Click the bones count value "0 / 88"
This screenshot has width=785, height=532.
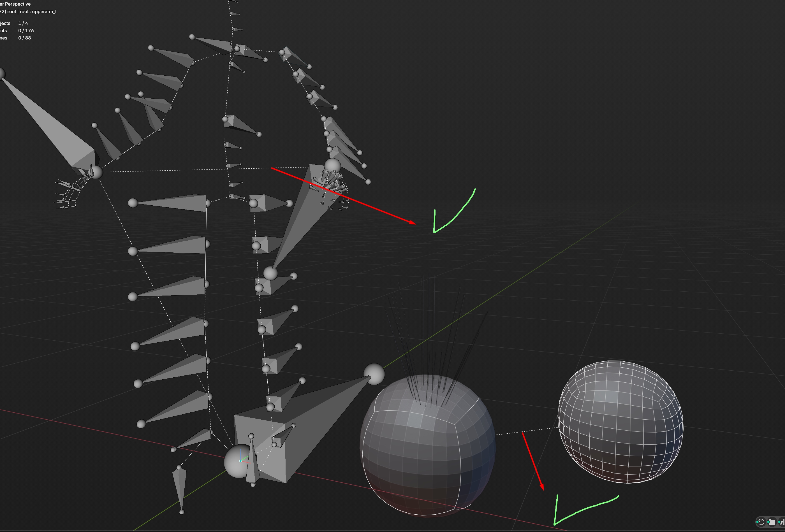25,38
